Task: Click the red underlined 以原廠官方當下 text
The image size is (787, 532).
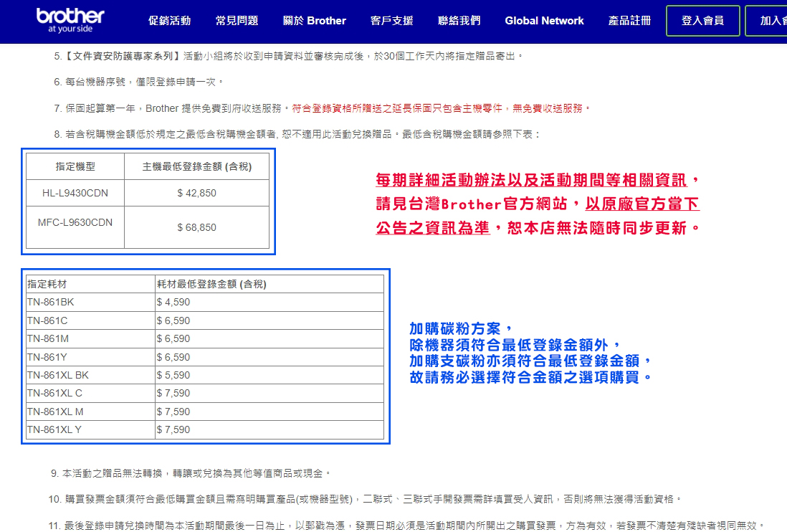Action: pos(642,204)
